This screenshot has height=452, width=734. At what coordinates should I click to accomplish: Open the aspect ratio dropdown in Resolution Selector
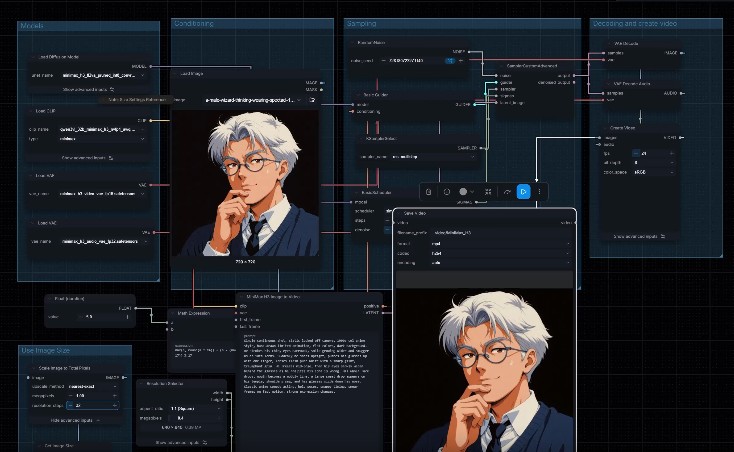[x=195, y=408]
